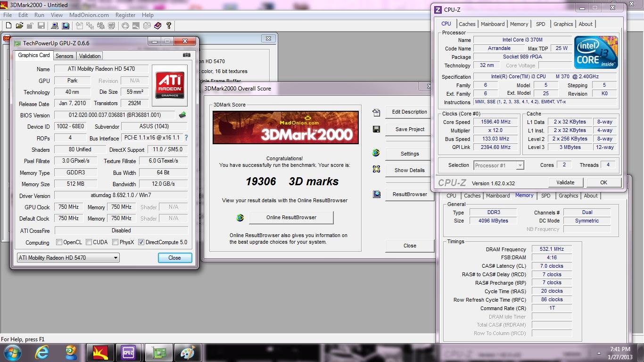
Task: Switch to the GPU-Z Validation tab
Action: [90, 56]
